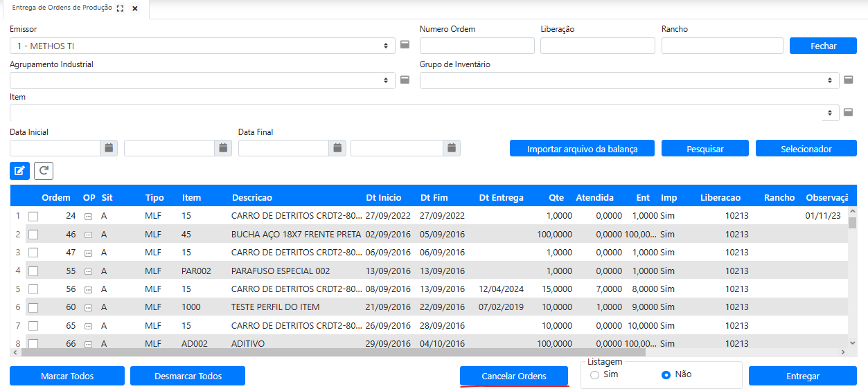The image size is (868, 391).
Task: Click the search icon beside Emissor field
Action: pyautogui.click(x=405, y=45)
